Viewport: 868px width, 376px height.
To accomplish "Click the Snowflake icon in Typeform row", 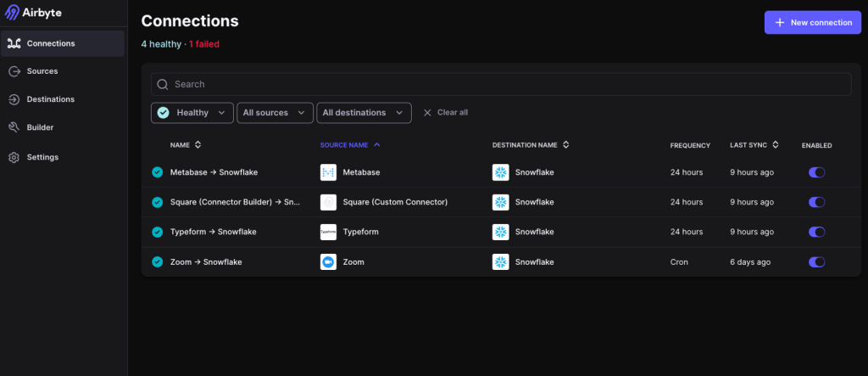I will point(500,232).
